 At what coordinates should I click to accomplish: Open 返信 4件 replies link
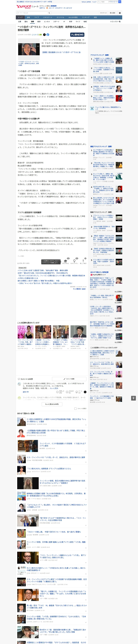click(26, 392)
